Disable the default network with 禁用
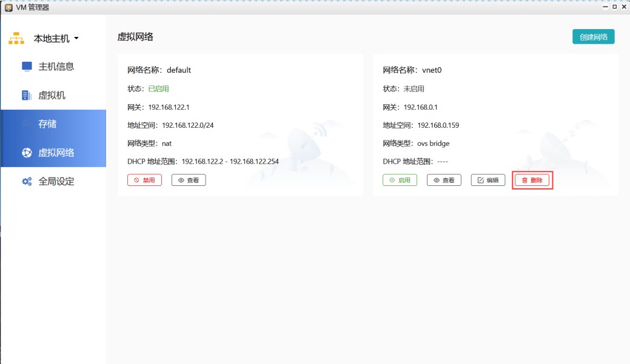This screenshot has height=364, width=630. click(x=144, y=180)
